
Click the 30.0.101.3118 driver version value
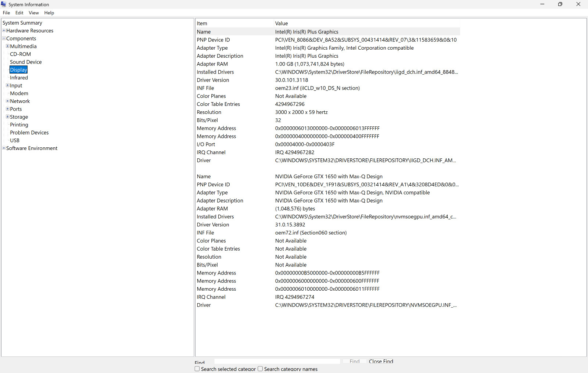tap(292, 80)
